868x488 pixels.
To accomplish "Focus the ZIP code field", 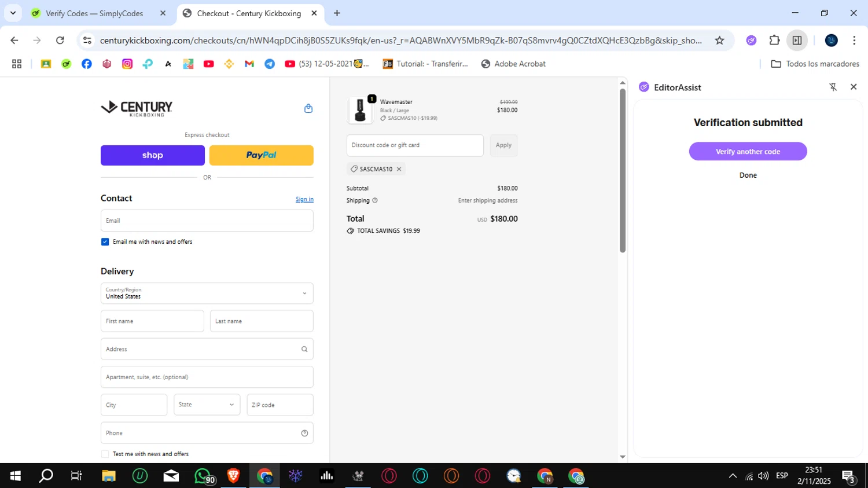I will 280,405.
